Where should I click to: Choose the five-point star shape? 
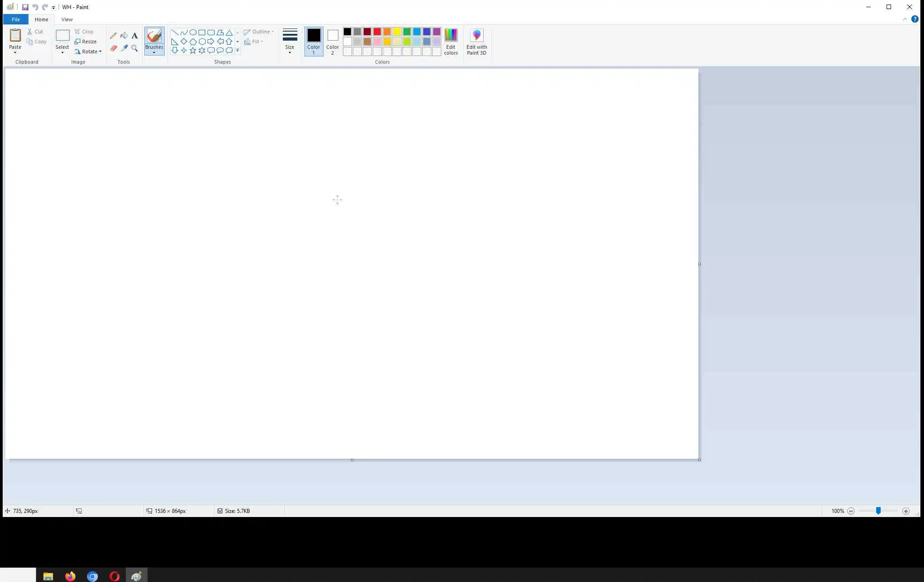tap(193, 51)
